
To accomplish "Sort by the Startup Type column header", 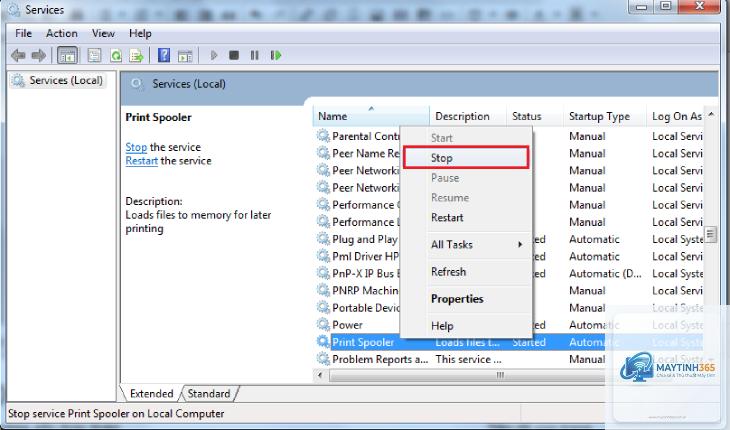I will pyautogui.click(x=605, y=116).
